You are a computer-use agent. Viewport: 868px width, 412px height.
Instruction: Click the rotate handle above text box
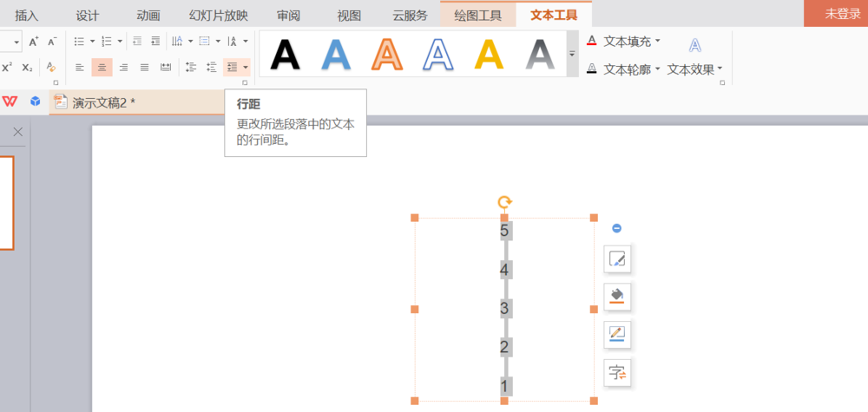pyautogui.click(x=504, y=202)
